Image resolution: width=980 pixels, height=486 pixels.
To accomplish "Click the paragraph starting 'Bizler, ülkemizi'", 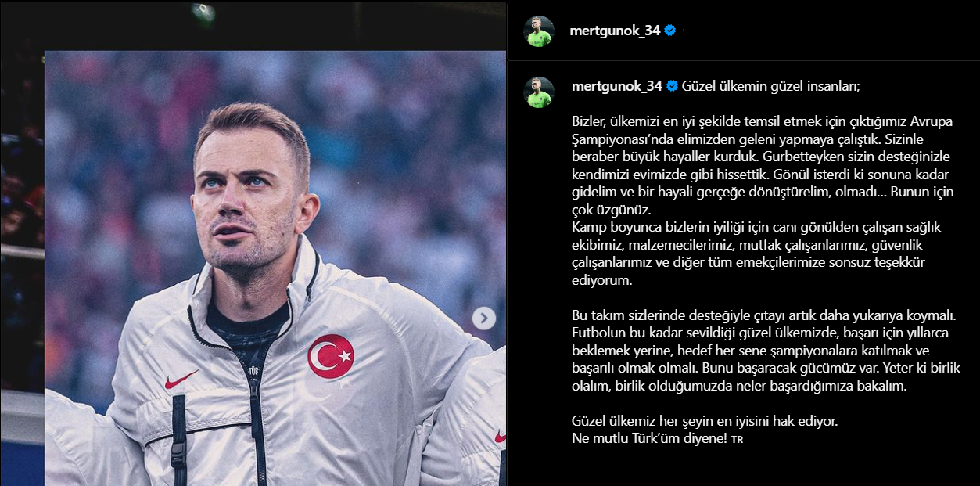I will 763,166.
